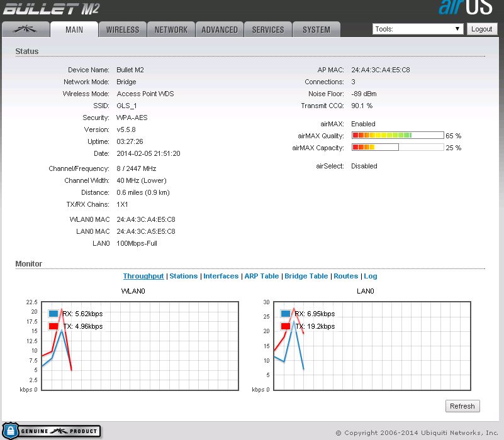
Task: Click the Logout button
Action: coord(482,29)
